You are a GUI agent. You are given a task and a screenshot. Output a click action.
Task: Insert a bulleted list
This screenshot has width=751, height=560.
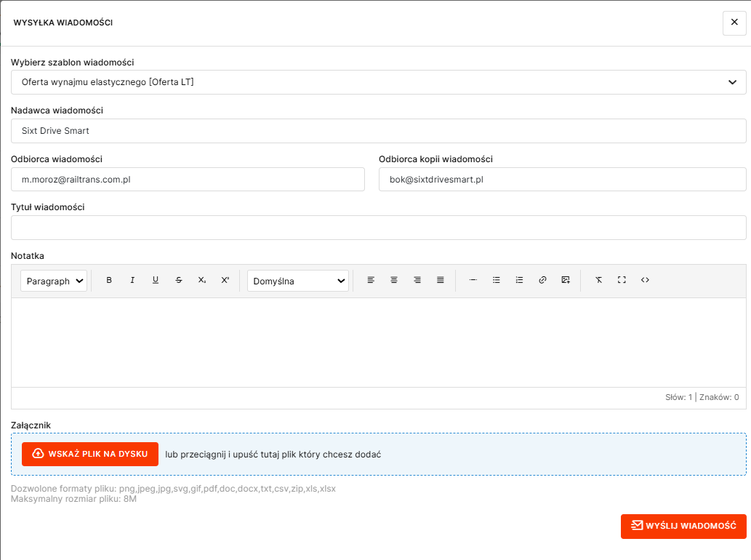497,280
